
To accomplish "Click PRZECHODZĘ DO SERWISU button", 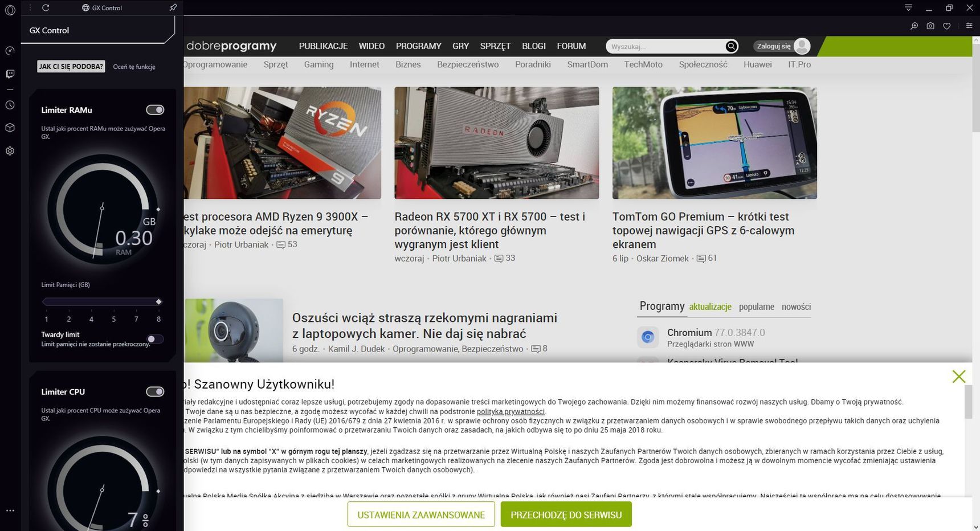I will pyautogui.click(x=566, y=514).
